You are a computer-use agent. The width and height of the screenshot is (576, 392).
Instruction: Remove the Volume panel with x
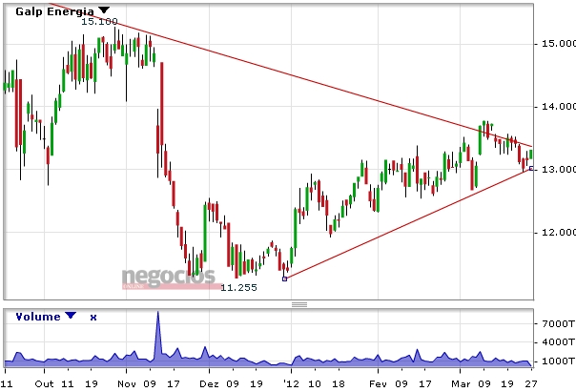pyautogui.click(x=93, y=318)
